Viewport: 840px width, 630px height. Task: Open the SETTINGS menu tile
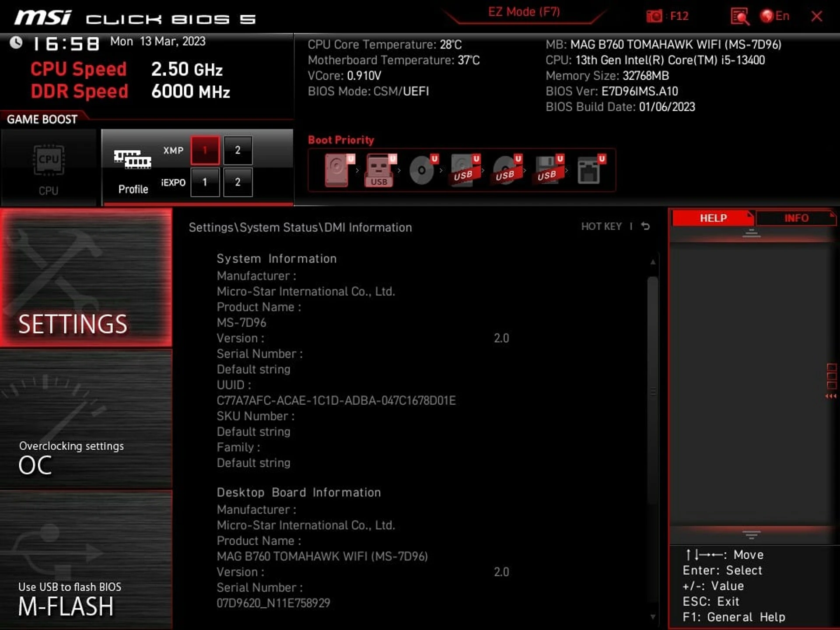[x=86, y=277]
